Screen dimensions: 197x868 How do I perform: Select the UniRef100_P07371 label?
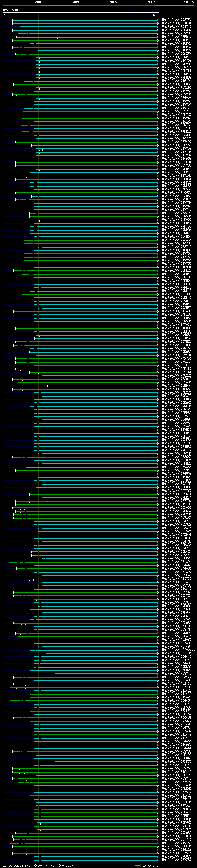click(177, 829)
